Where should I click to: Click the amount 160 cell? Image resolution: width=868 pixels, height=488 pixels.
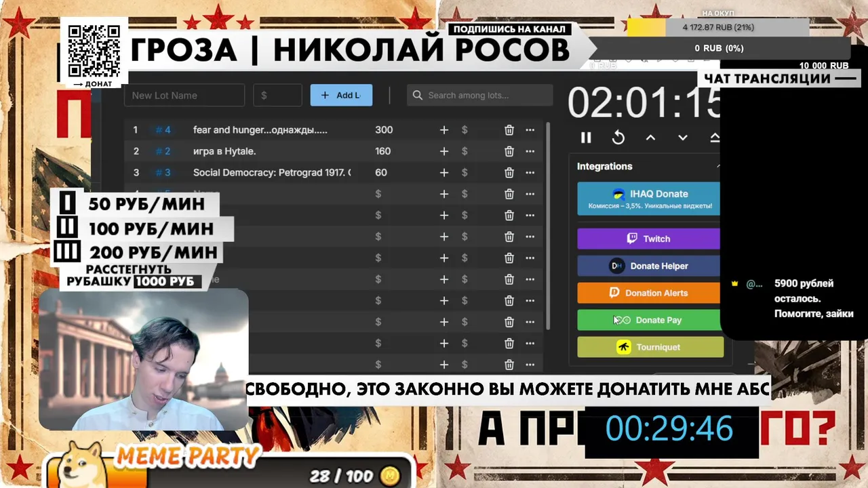coord(383,151)
